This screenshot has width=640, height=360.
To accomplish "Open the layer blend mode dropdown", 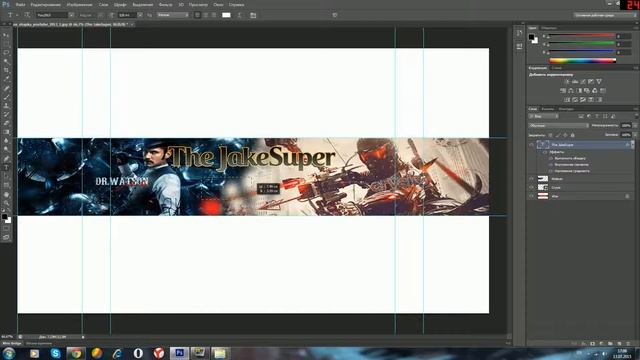I will (x=558, y=126).
